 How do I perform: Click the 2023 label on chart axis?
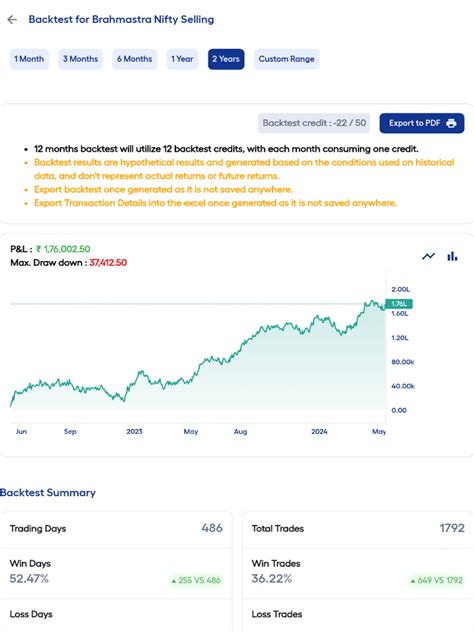[x=134, y=431]
